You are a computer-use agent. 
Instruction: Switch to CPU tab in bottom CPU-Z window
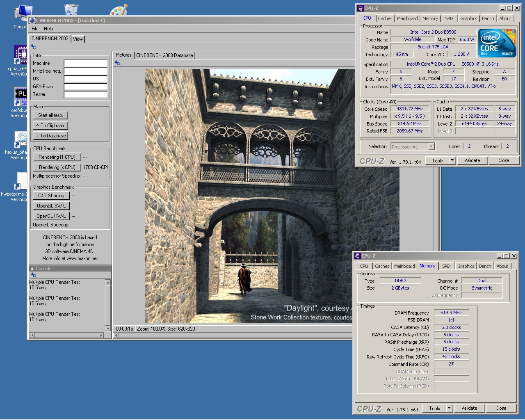[364, 266]
